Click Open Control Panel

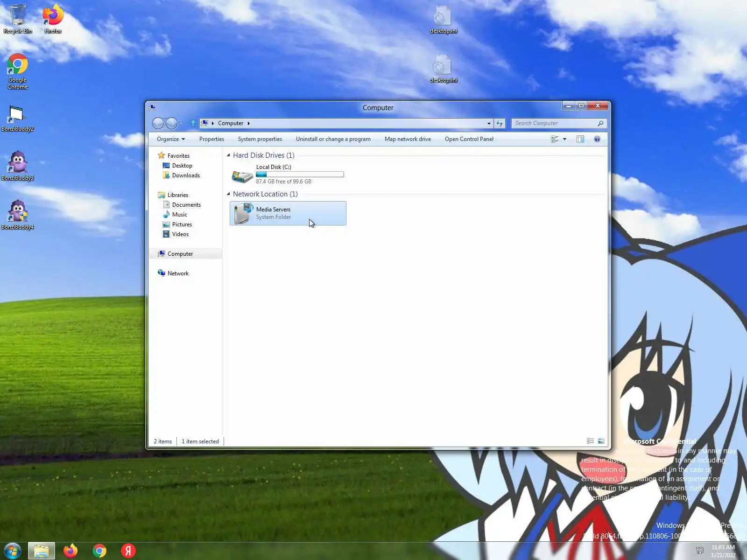[469, 139]
